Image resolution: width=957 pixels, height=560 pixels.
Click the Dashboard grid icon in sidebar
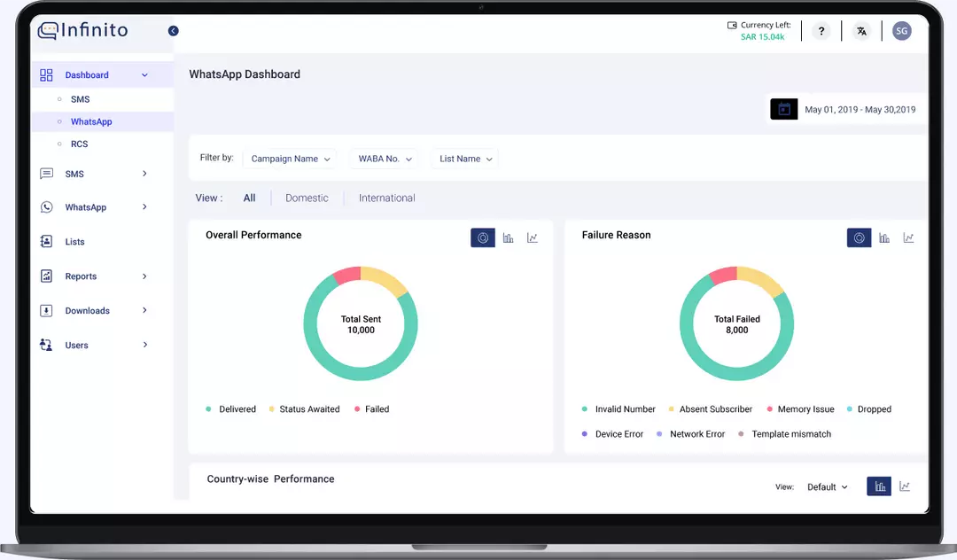(x=46, y=75)
